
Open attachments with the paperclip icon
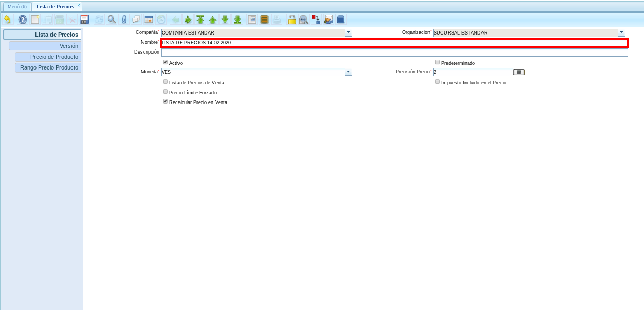click(x=124, y=20)
